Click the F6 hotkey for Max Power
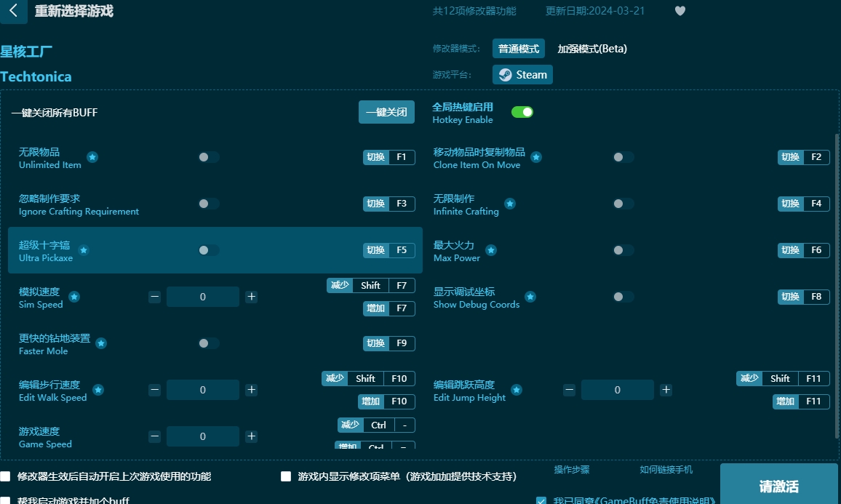 (x=803, y=250)
